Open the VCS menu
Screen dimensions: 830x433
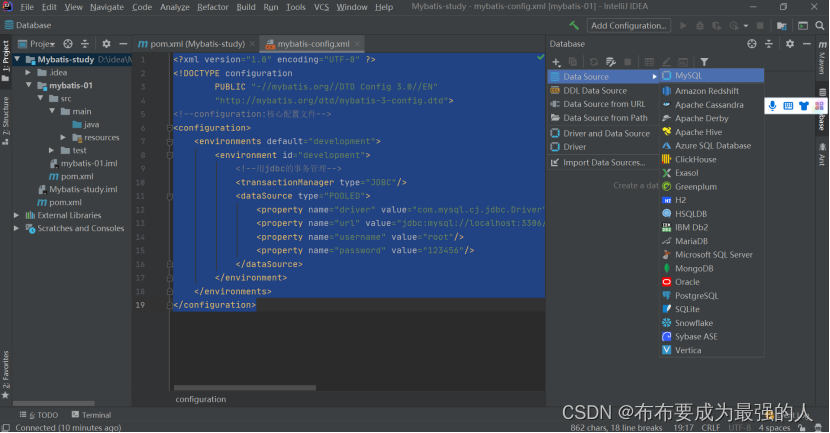tap(321, 7)
